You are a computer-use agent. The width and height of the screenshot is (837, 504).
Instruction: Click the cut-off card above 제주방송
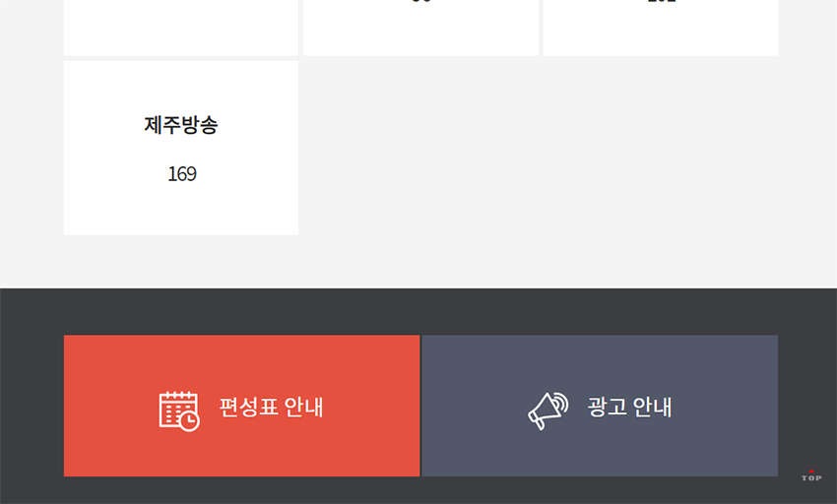(181, 28)
